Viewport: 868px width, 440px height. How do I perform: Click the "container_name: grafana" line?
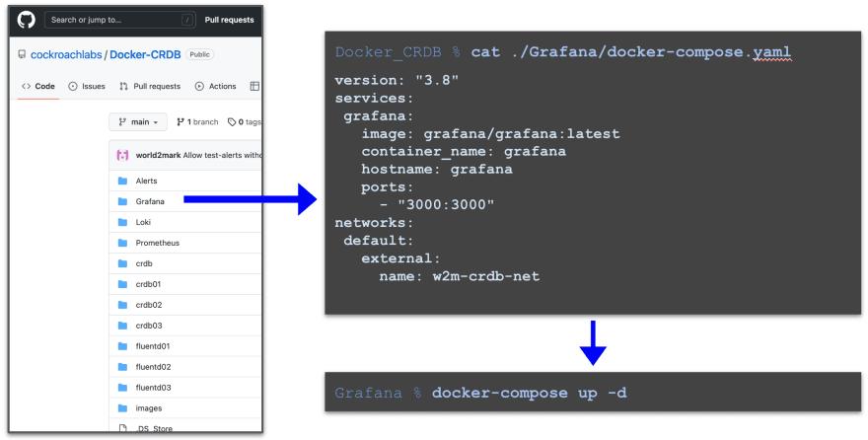464,152
